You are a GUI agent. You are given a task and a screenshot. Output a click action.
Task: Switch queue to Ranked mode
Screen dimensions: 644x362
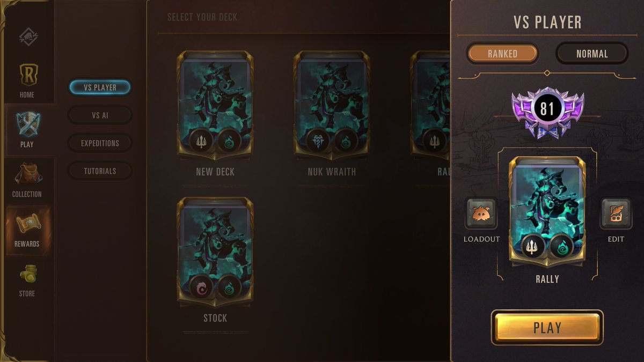[x=503, y=54]
